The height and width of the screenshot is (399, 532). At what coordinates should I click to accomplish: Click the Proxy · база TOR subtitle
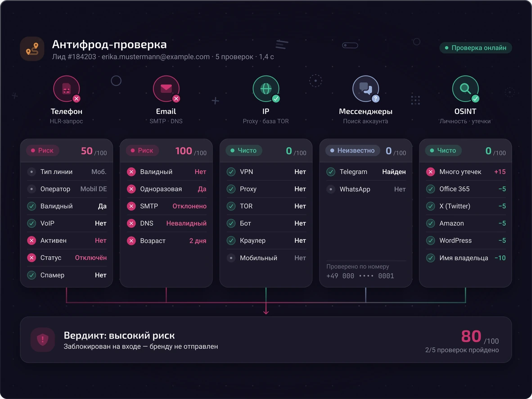266,121
